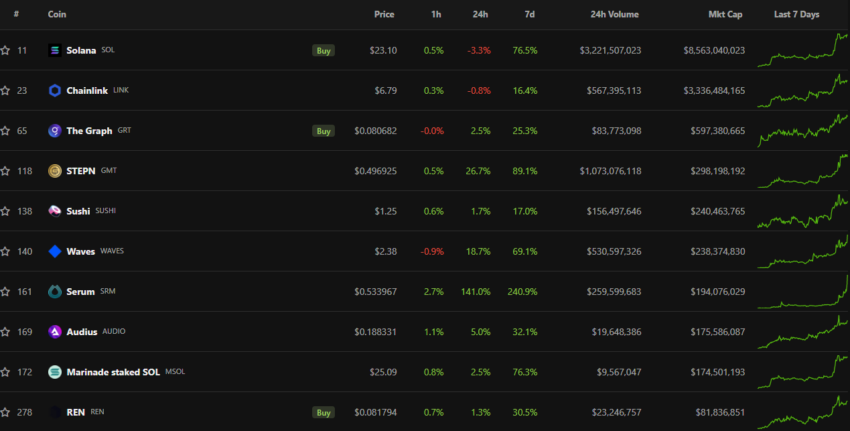Click Chainlink market cap $3,336,484,165
The height and width of the screenshot is (431, 850).
coord(714,91)
